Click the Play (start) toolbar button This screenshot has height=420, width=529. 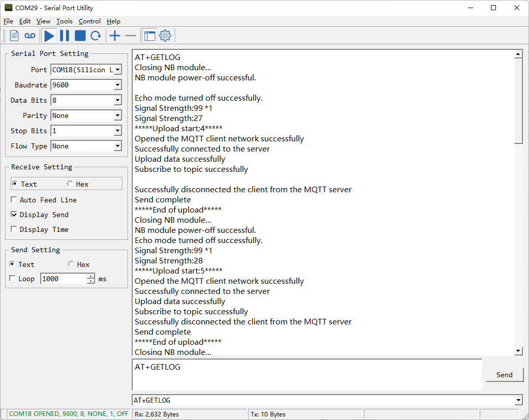coord(49,36)
